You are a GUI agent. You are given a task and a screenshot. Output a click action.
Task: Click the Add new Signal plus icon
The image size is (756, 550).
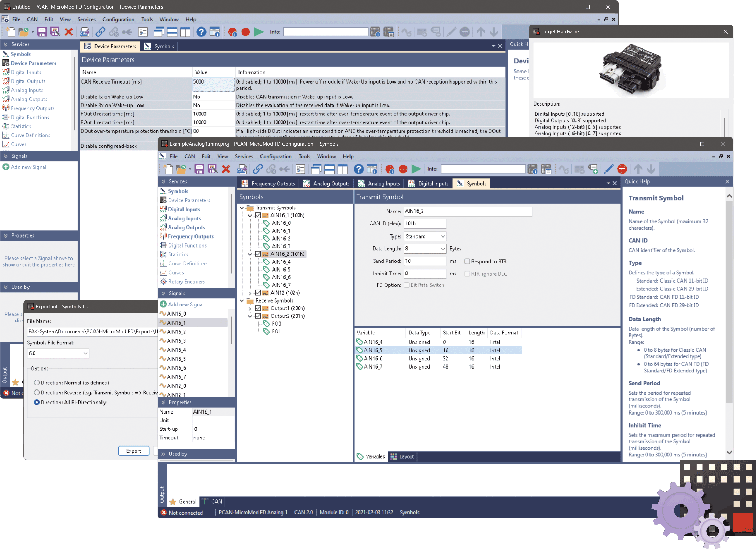[x=164, y=304]
